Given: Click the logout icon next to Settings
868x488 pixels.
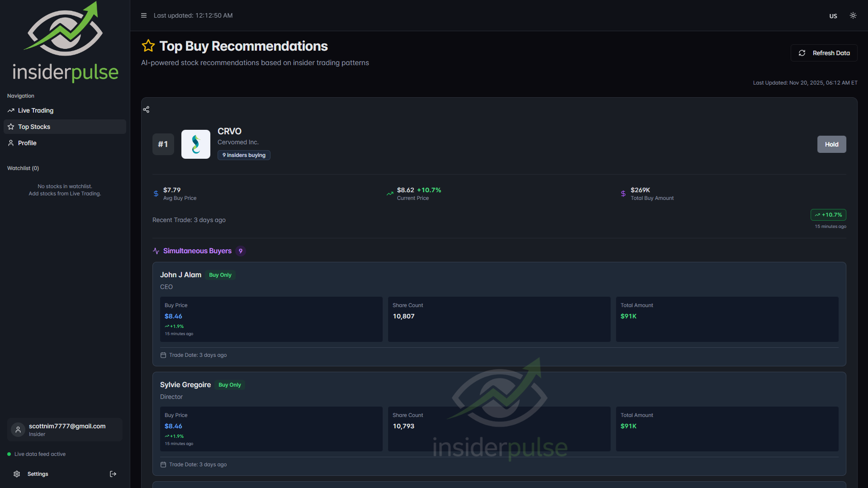Looking at the screenshot, I should 113,474.
